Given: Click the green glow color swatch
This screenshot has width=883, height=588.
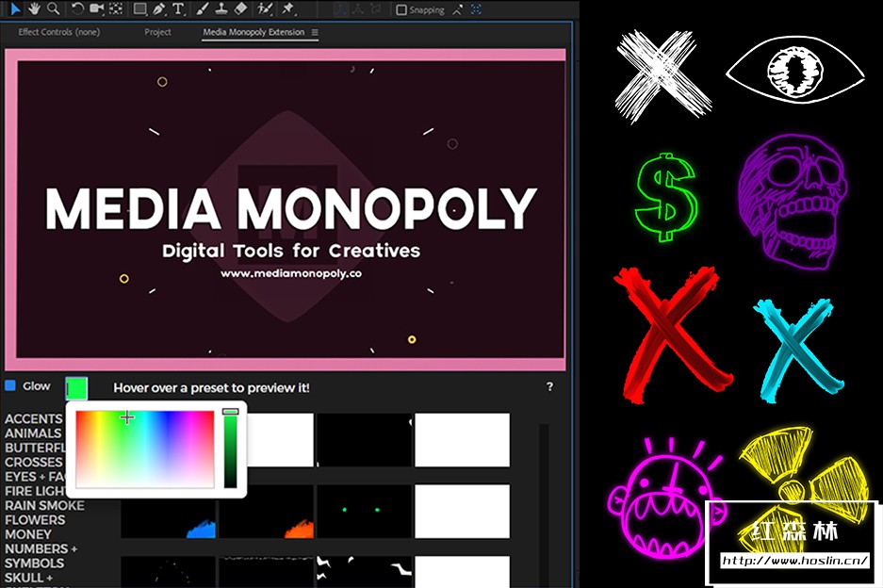Looking at the screenshot, I should pyautogui.click(x=76, y=388).
